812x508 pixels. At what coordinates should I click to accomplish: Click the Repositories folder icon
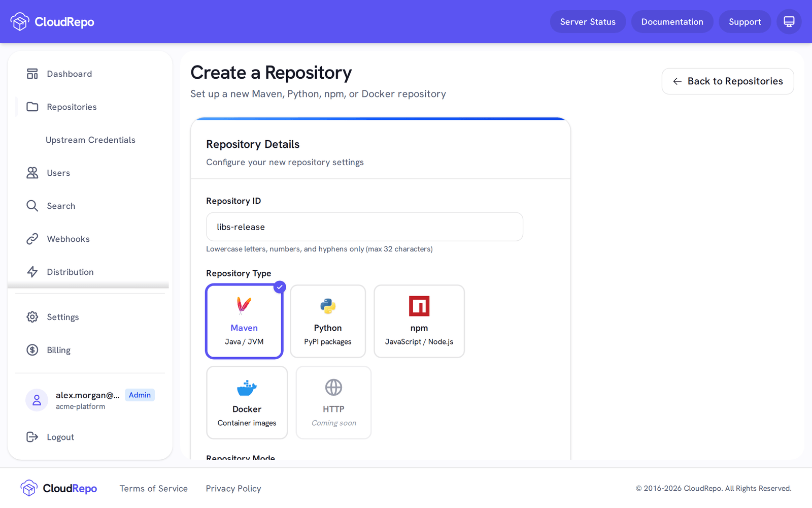[32, 107]
